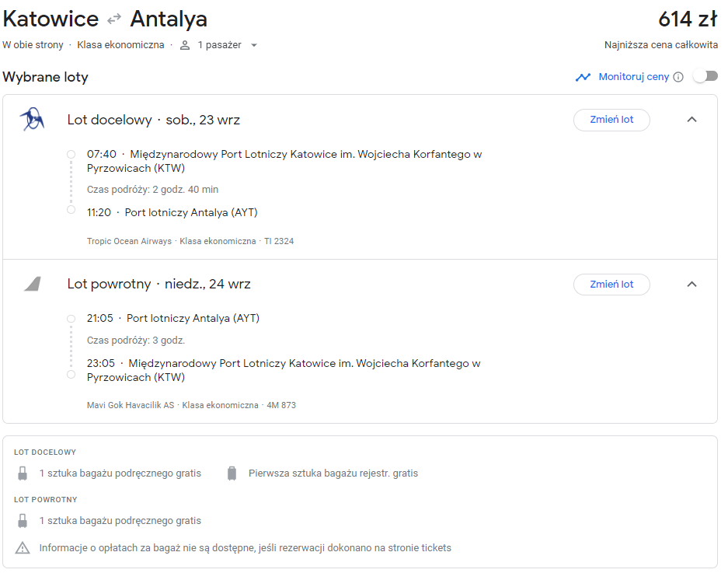Toggle the Monitoruj ceny switch
The width and height of the screenshot is (728, 573).
pyautogui.click(x=705, y=76)
